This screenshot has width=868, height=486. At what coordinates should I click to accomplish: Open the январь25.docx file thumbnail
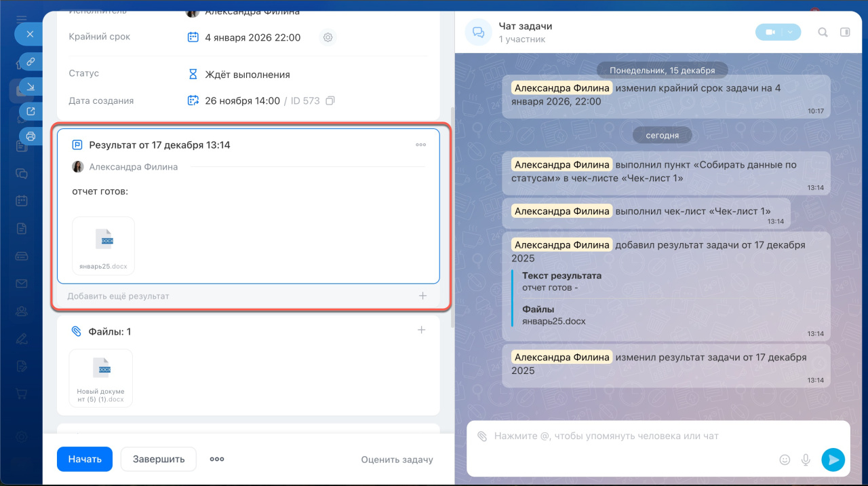(x=103, y=245)
